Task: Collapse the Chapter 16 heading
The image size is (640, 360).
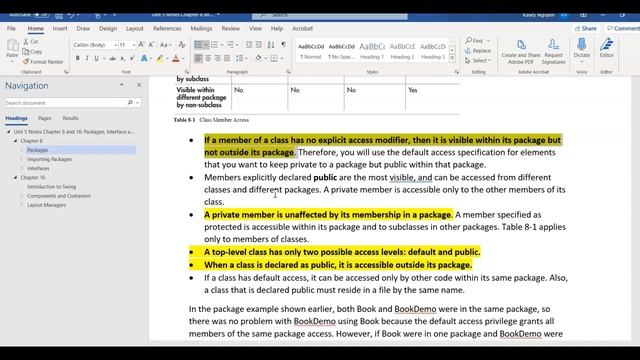Action: click(x=16, y=178)
